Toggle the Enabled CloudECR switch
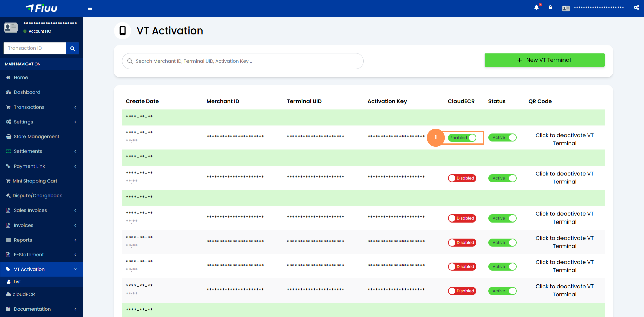 pyautogui.click(x=462, y=138)
